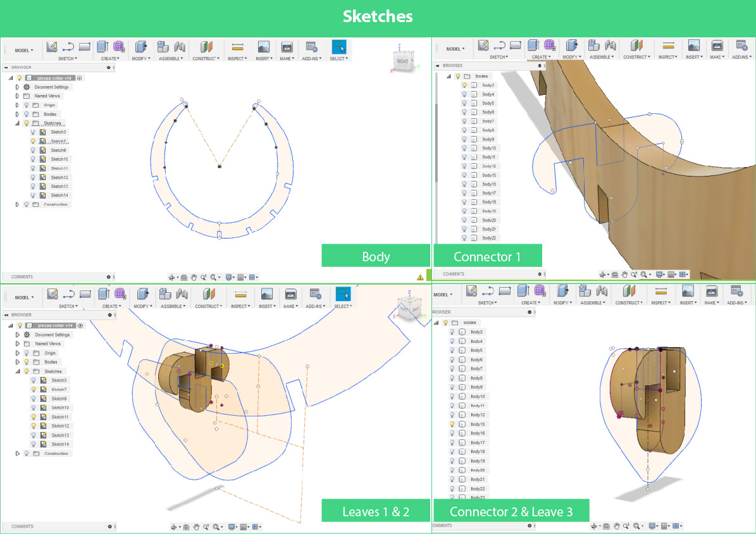Image resolution: width=756 pixels, height=534 pixels.
Task: Open MODIFY menu in Leaves 1 & 2 toolbar
Action: pyautogui.click(x=142, y=306)
